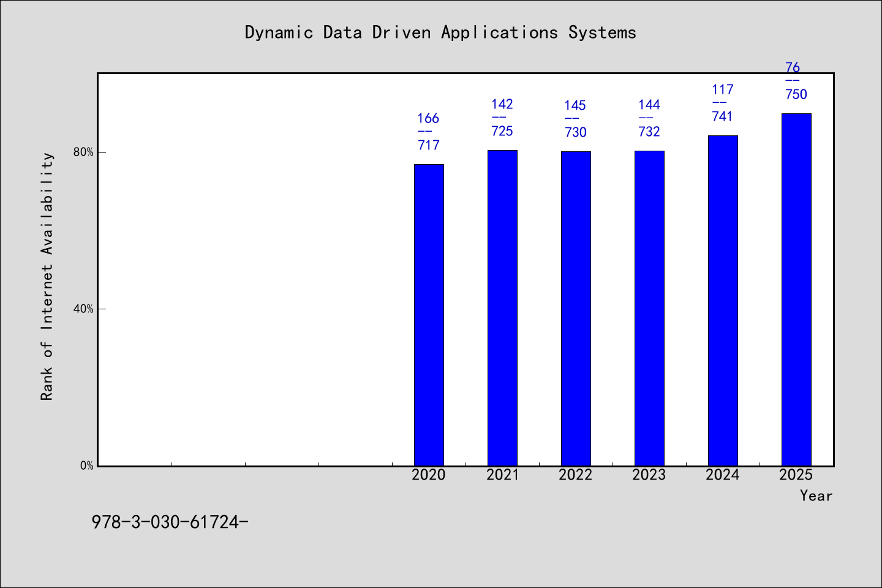
Task: Select the 2024 bar
Action: coord(723,301)
